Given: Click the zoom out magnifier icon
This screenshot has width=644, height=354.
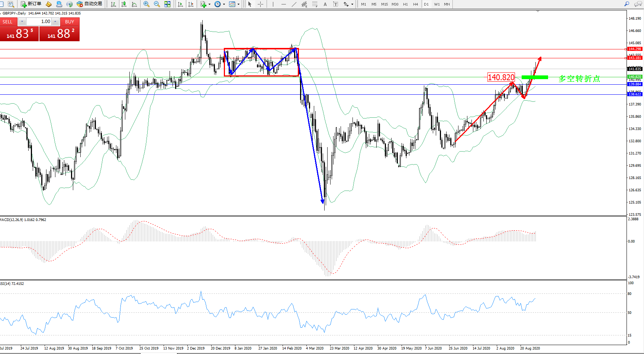Looking at the screenshot, I should (x=157, y=4).
